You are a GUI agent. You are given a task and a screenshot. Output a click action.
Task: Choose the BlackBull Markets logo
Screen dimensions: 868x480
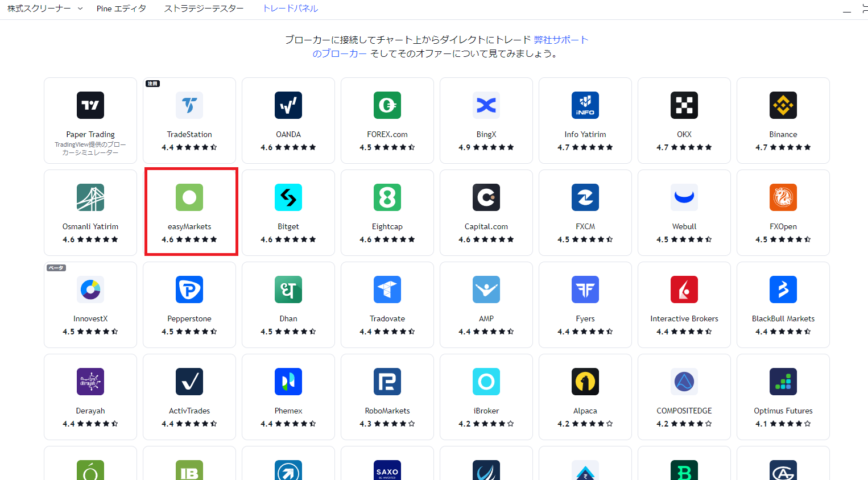(783, 289)
